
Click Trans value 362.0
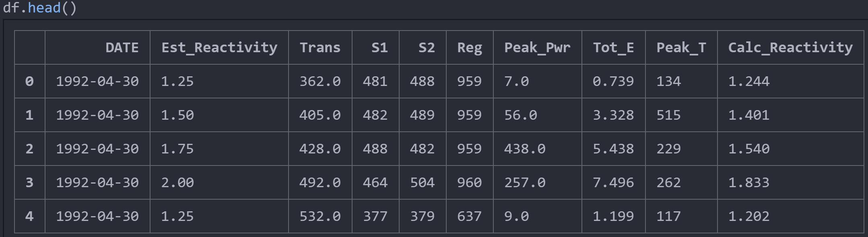tap(320, 82)
